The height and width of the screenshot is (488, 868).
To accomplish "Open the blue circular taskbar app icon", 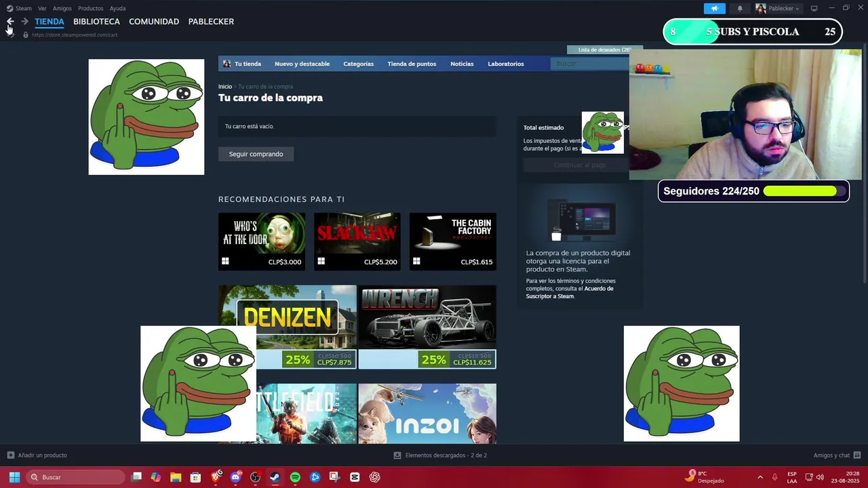I will [x=315, y=477].
